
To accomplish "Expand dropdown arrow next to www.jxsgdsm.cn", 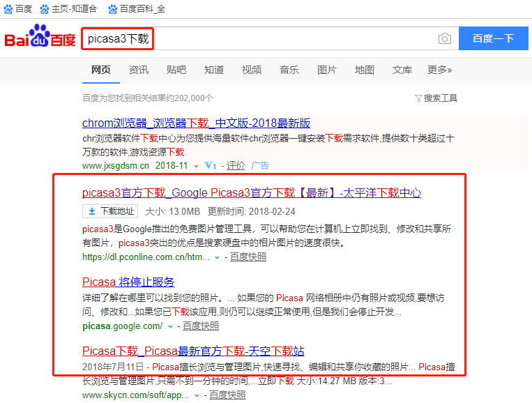I will point(196,166).
